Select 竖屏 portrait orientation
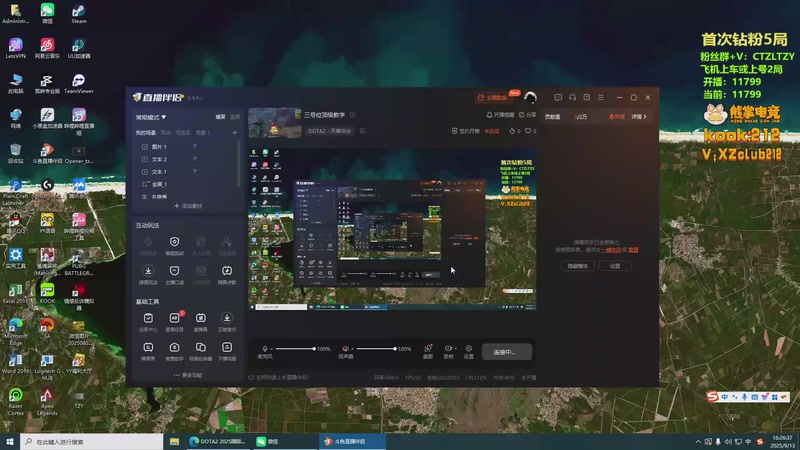This screenshot has height=450, width=800. (235, 117)
